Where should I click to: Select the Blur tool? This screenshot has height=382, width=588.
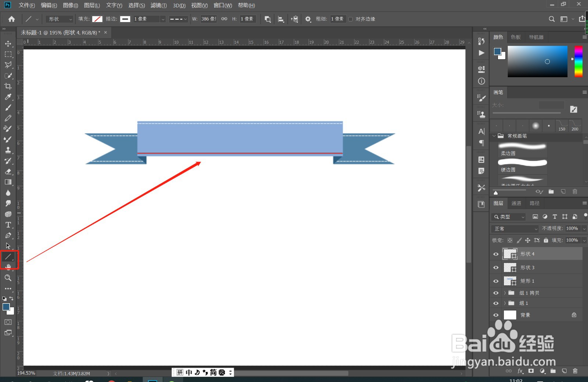coord(8,193)
